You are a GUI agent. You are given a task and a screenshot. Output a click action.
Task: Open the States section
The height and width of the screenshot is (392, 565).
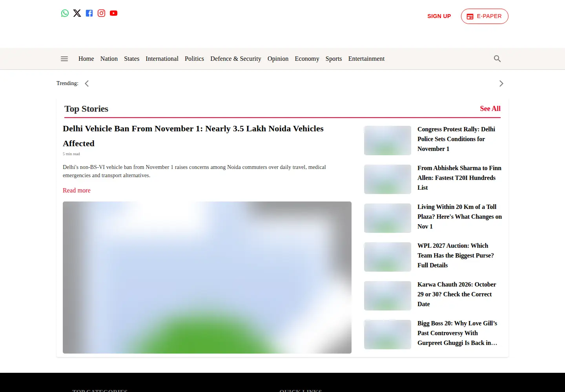132,59
